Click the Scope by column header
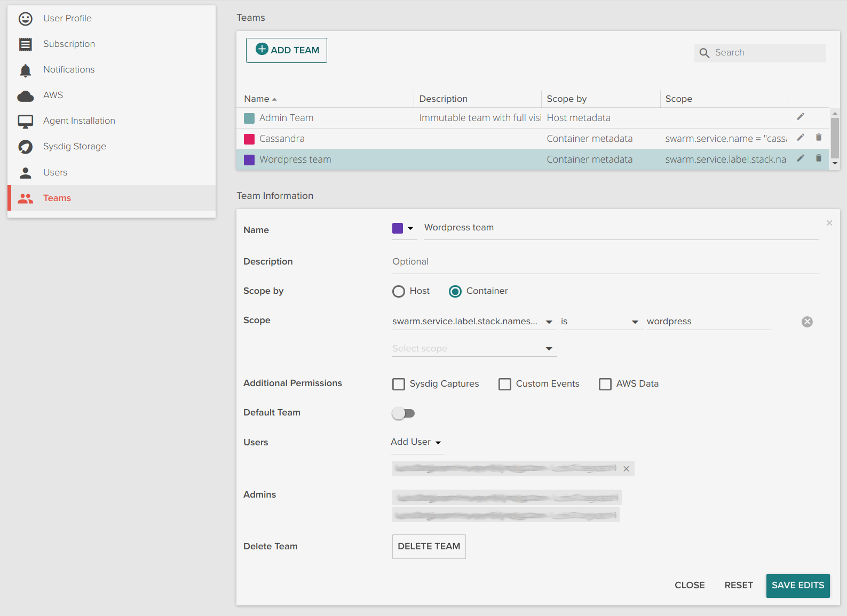 coord(566,99)
